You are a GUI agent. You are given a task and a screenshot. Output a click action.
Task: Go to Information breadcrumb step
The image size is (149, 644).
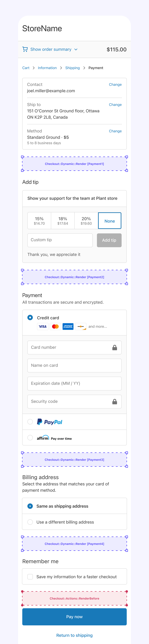[47, 68]
